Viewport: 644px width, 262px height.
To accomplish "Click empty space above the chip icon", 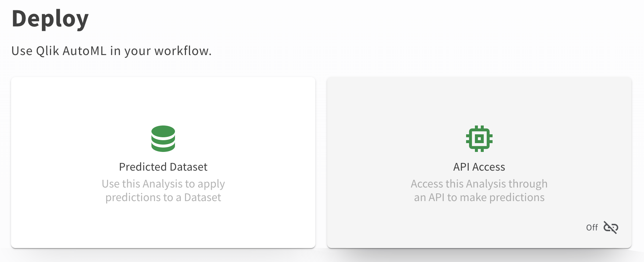I will [x=479, y=101].
